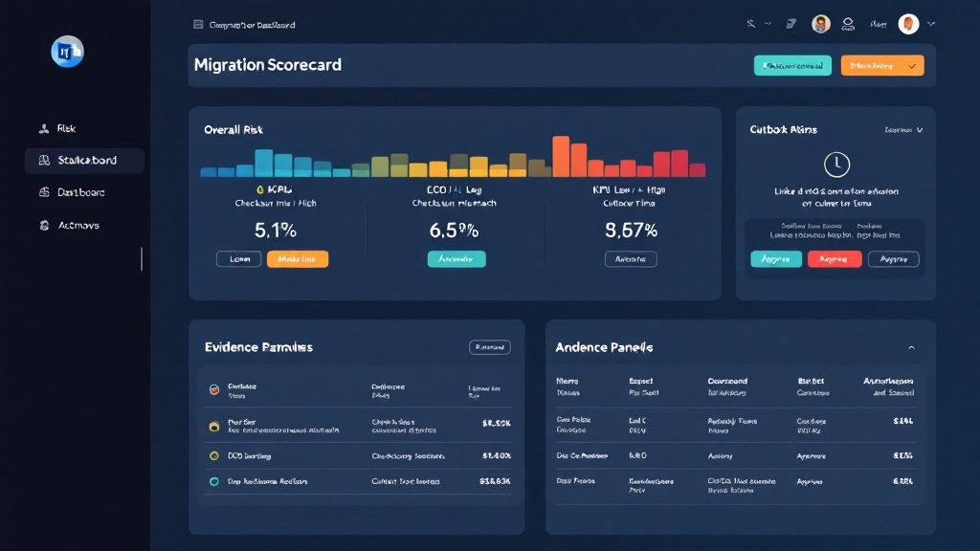This screenshot has height=551, width=980.
Task: Click the amount in last Evidence row
Action: click(x=495, y=482)
